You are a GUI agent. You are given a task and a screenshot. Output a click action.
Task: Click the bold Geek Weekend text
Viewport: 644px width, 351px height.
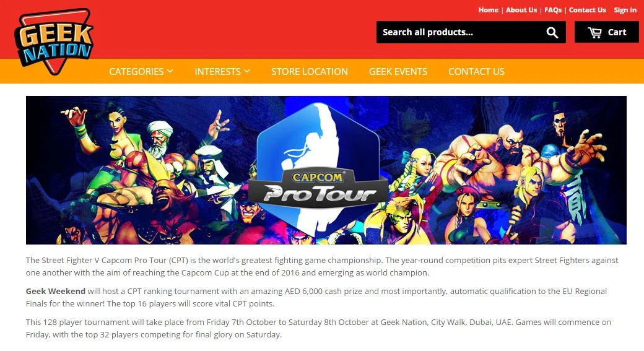[x=56, y=291]
